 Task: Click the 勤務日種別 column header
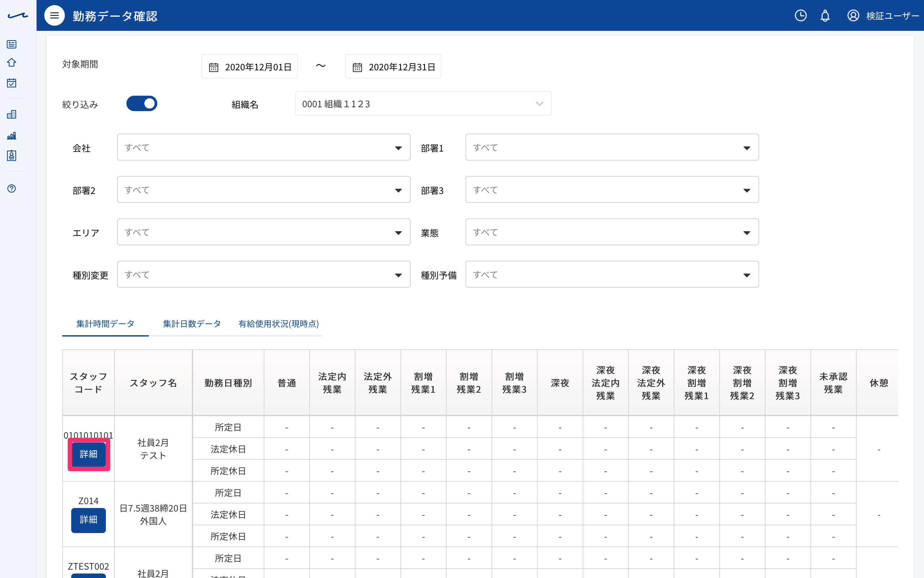pos(228,383)
